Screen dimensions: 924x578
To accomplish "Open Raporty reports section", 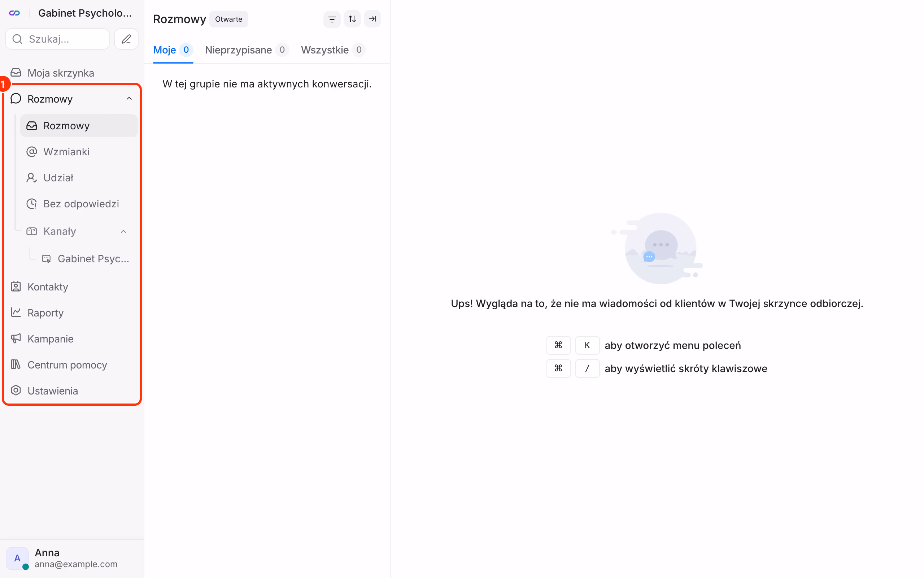I will click(72, 313).
